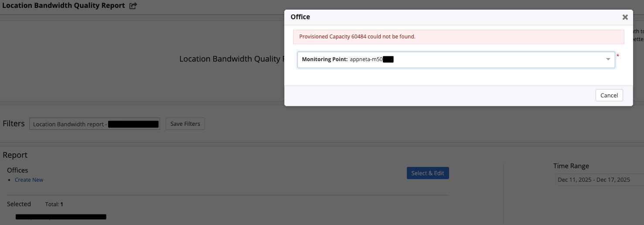Viewport: 644px width, 225px height.
Task: Click the Selected Total count text
Action: coord(55,204)
